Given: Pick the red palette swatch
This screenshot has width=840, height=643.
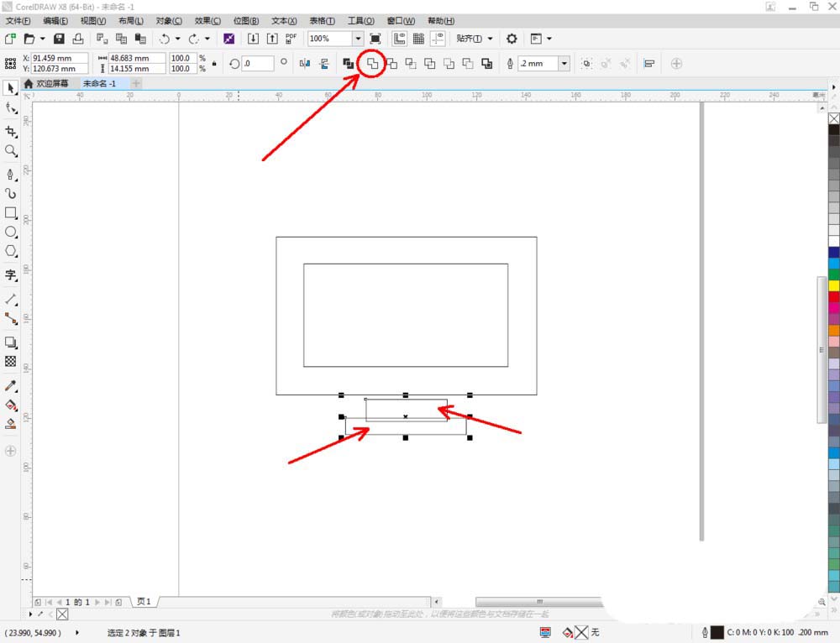Looking at the screenshot, I should click(x=833, y=297).
